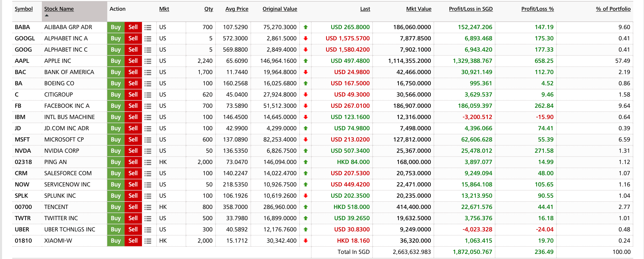Buy JD.COM Inc ADR shares

click(116, 128)
